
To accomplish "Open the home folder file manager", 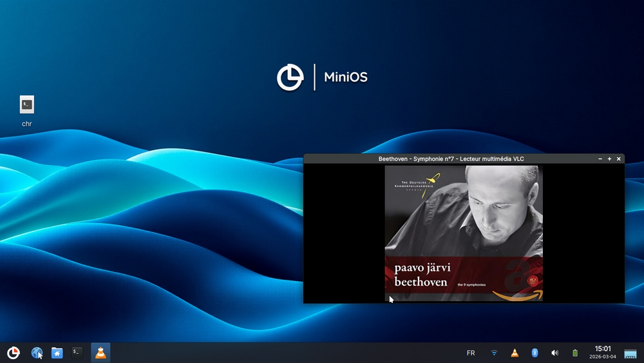I will [57, 353].
